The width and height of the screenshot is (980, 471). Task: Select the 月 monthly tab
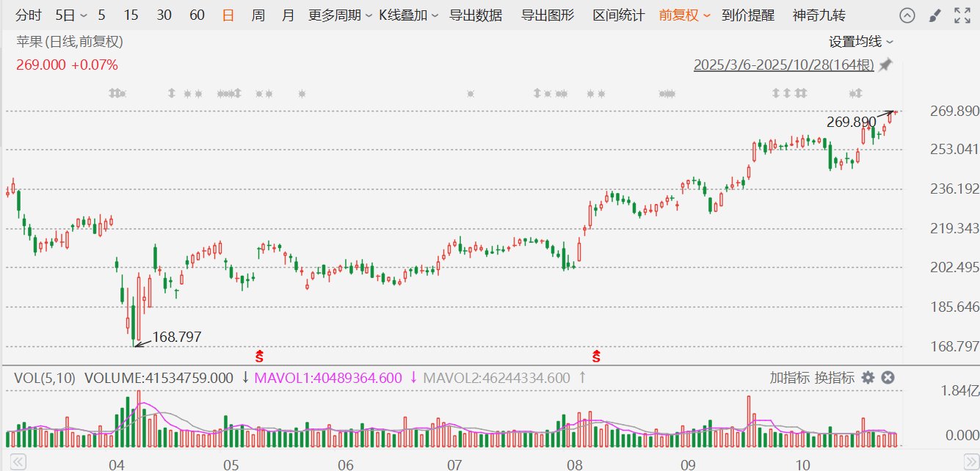[288, 15]
